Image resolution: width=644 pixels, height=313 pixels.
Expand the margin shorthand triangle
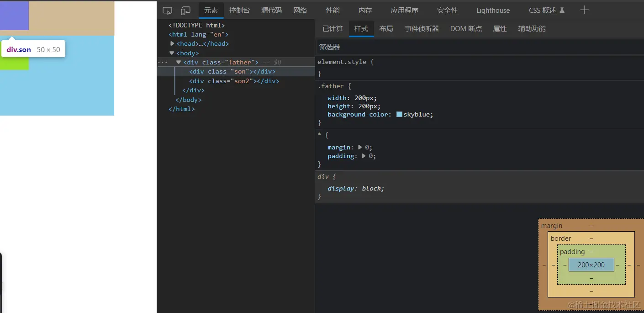[x=360, y=148]
